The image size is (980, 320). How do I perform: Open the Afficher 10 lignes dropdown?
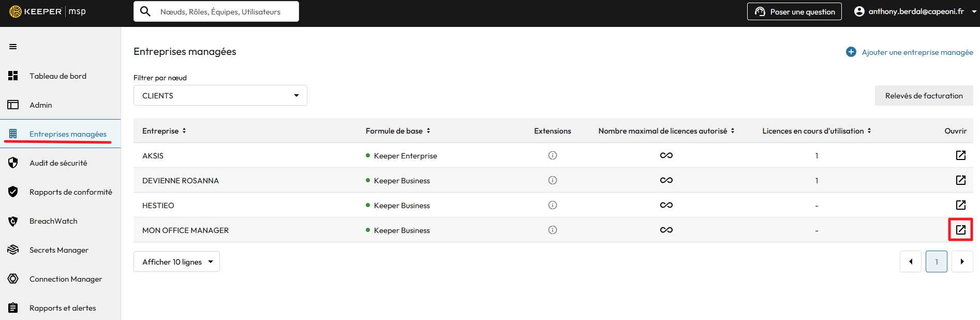click(x=176, y=261)
